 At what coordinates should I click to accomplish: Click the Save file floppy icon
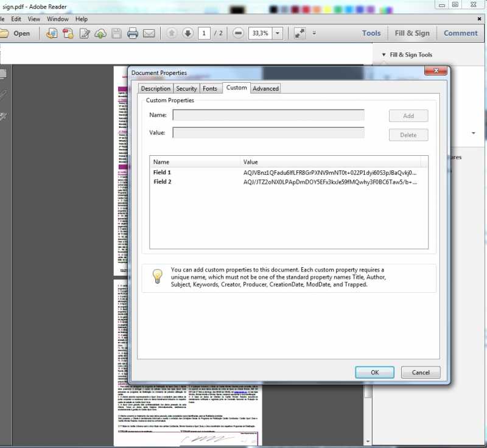click(x=116, y=33)
